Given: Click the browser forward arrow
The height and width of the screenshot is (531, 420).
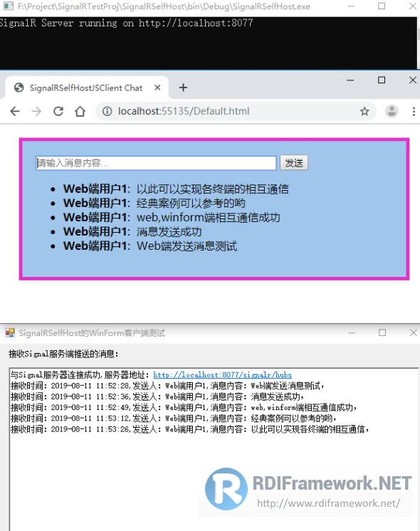Looking at the screenshot, I should (36, 111).
